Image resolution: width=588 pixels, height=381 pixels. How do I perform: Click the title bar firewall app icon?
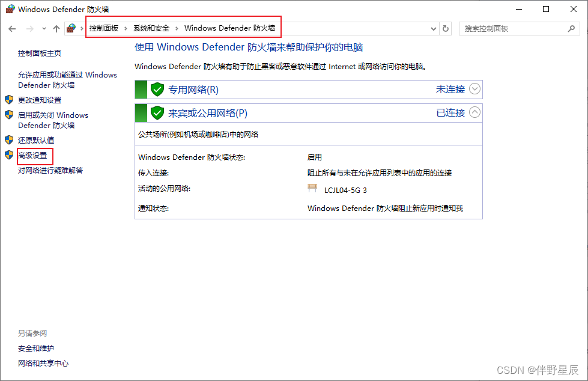point(10,9)
